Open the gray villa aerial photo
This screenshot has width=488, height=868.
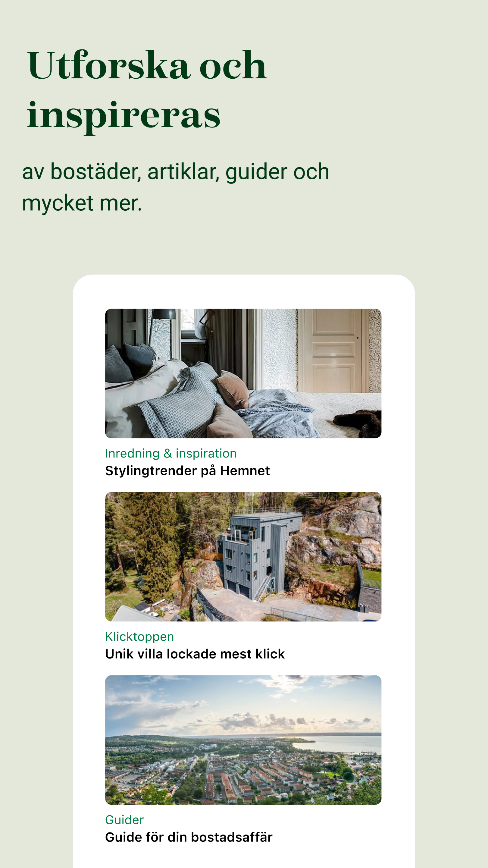(243, 557)
